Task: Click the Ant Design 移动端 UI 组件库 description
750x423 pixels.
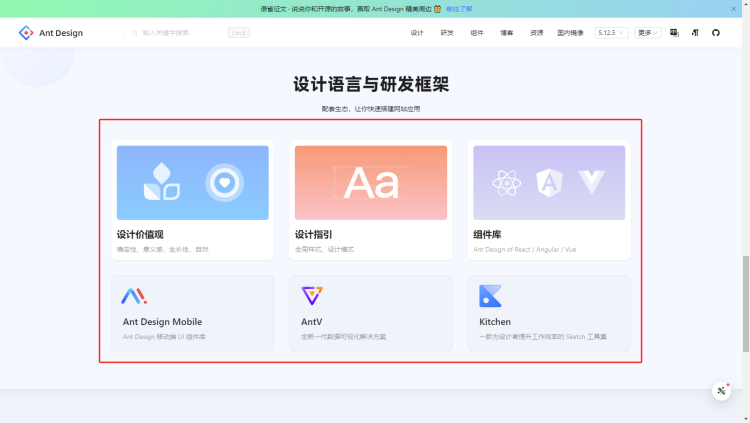Action: pyautogui.click(x=164, y=337)
